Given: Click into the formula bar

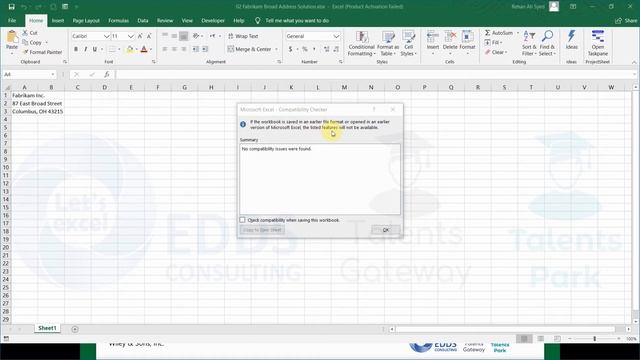Looking at the screenshot, I should point(373,74).
